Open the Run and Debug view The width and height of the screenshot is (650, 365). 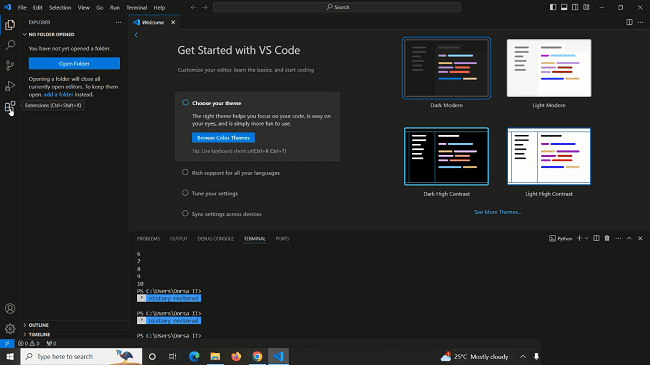click(10, 85)
